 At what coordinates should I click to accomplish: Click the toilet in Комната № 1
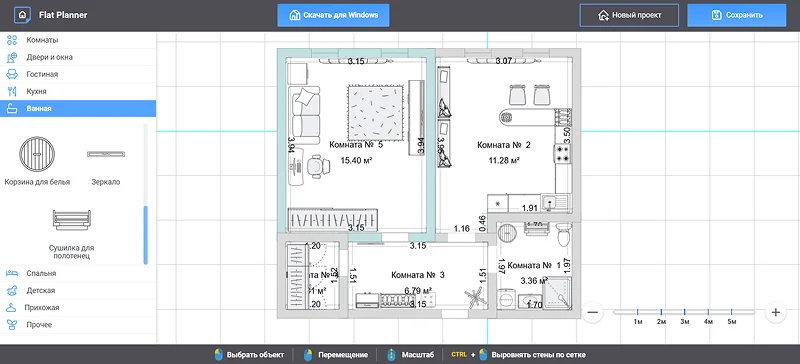click(x=563, y=235)
